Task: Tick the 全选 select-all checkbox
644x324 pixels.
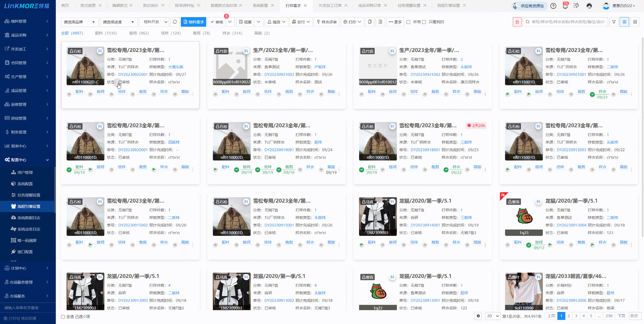Action: (x=63, y=317)
